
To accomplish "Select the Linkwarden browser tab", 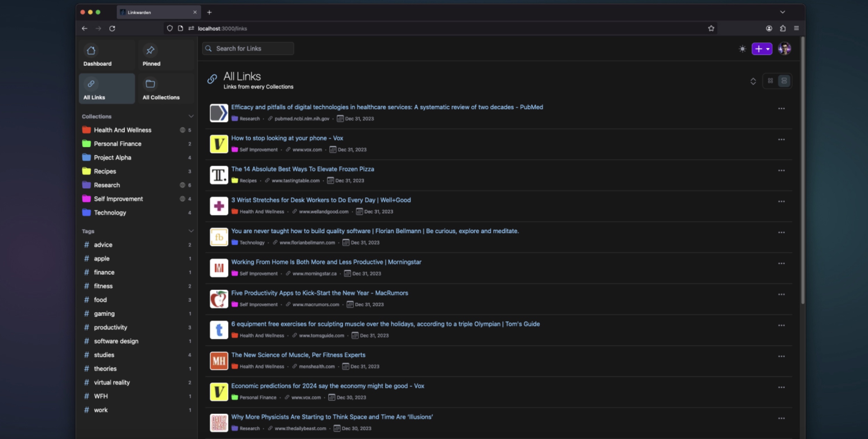I will (x=159, y=13).
